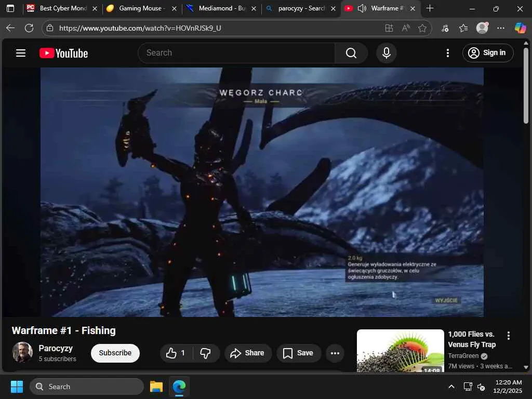Go back to previous page
Screen dimensions: 532x399
pyautogui.click(x=10, y=28)
